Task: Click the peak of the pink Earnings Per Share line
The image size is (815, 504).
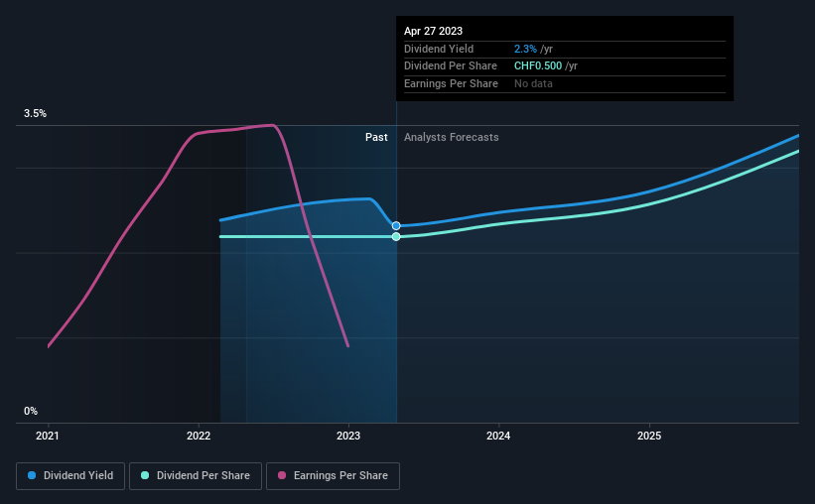Action: [272, 125]
